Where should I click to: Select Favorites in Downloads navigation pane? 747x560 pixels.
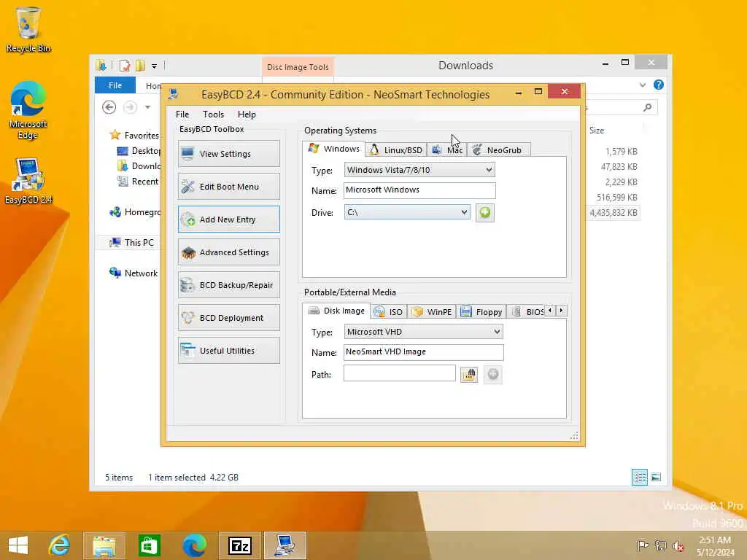click(134, 135)
